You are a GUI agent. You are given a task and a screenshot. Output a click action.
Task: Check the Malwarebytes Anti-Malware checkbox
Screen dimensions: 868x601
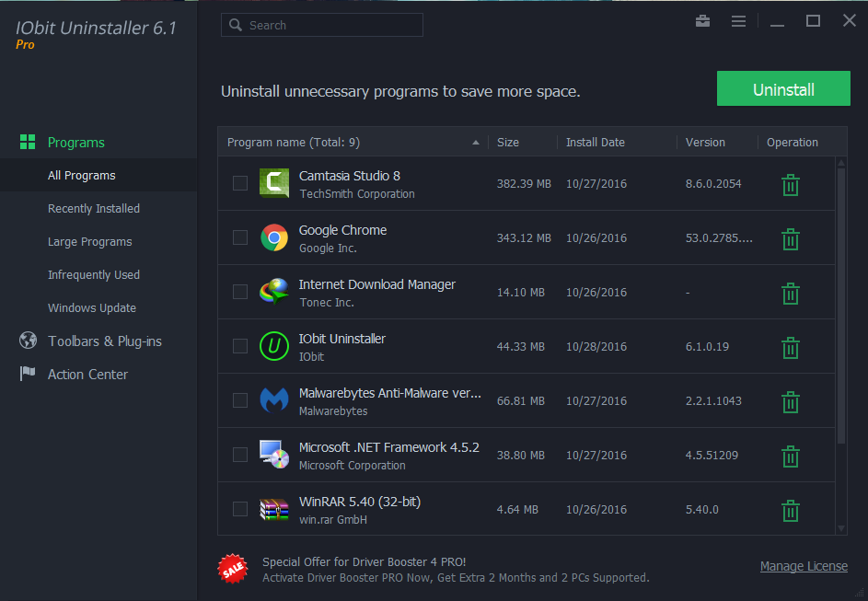(239, 400)
